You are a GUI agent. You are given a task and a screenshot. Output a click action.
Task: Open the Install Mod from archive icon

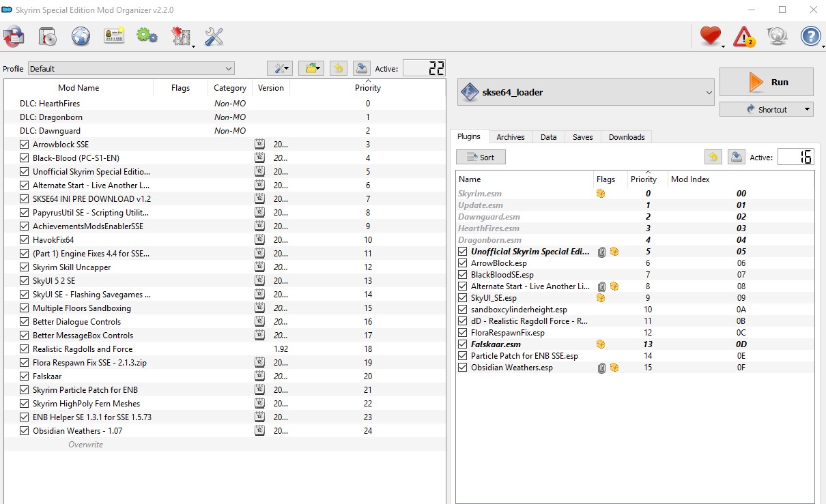47,36
